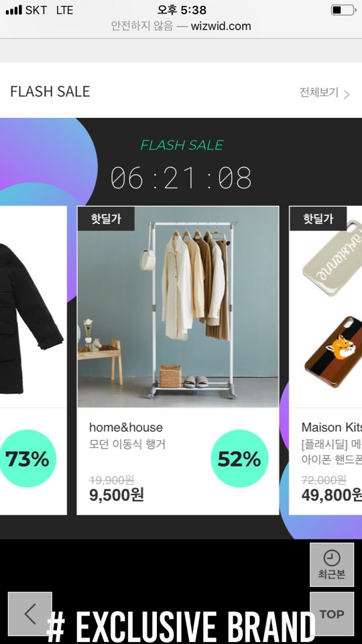Click Maison Kitsune brand name
Screen dimensions: 362x644
[332, 428]
